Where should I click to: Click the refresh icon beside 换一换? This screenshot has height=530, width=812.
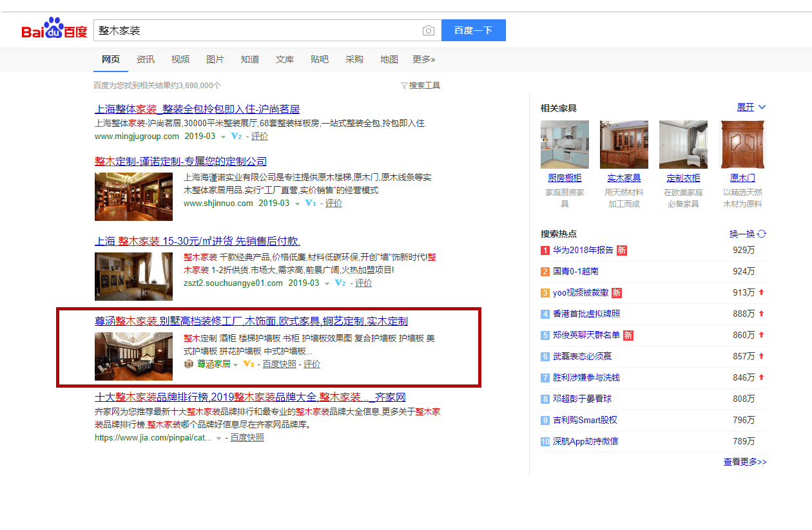click(x=762, y=234)
